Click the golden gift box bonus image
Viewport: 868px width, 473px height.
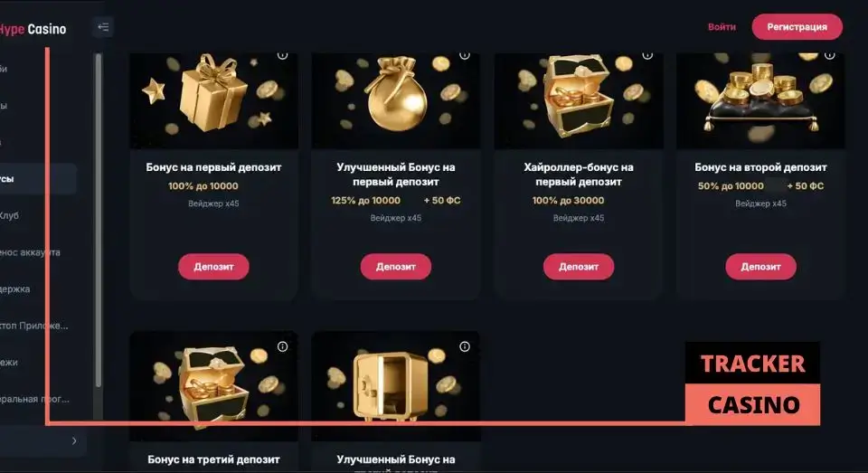point(213,100)
